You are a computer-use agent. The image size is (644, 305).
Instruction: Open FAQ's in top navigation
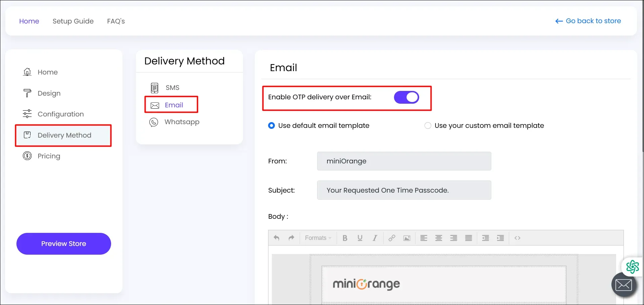(116, 21)
